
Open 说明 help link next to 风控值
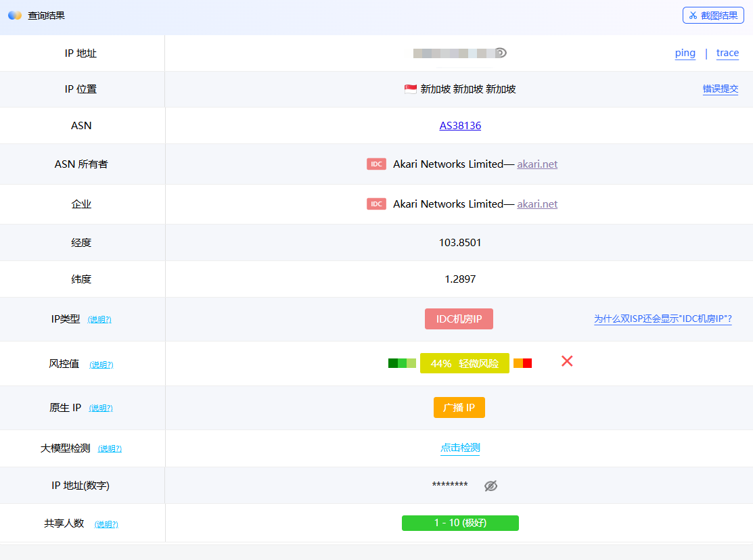101,365
